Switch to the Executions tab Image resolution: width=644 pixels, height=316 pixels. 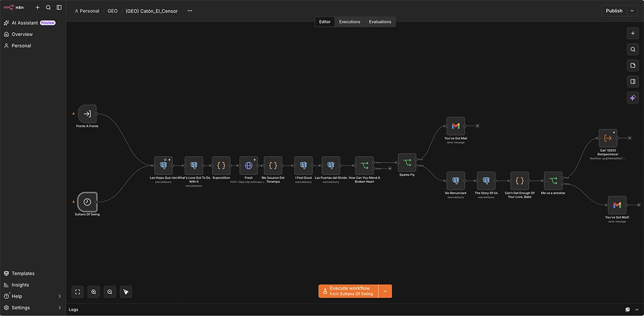point(350,22)
